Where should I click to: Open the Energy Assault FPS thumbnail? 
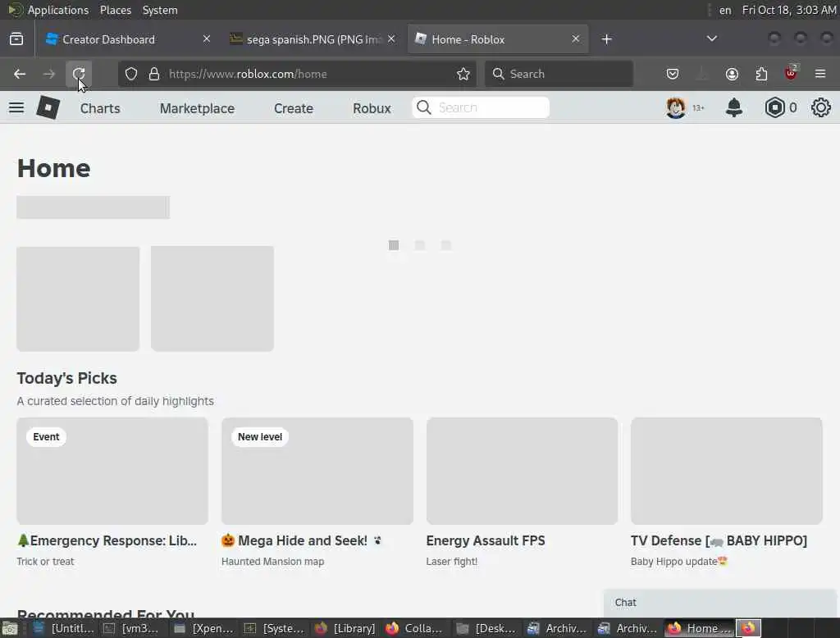click(522, 471)
